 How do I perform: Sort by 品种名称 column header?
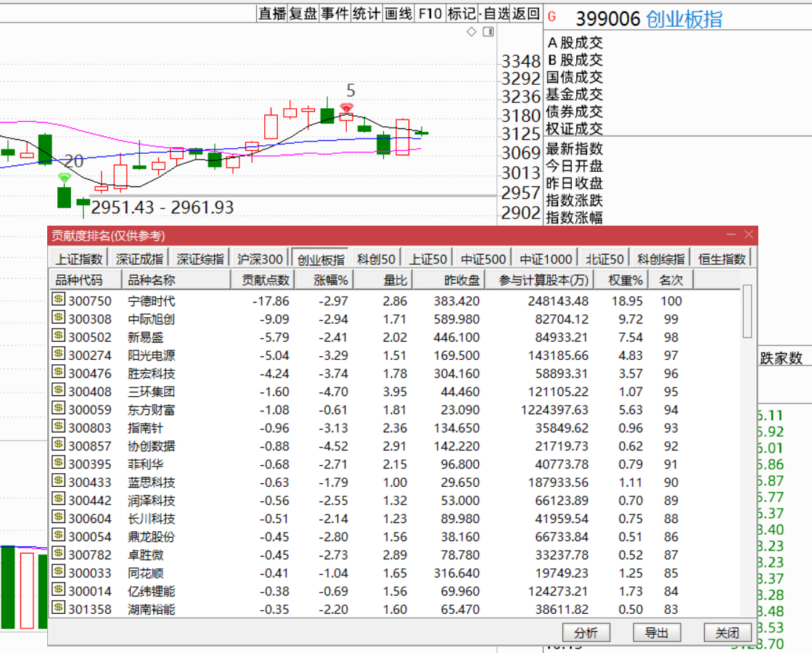click(x=176, y=279)
